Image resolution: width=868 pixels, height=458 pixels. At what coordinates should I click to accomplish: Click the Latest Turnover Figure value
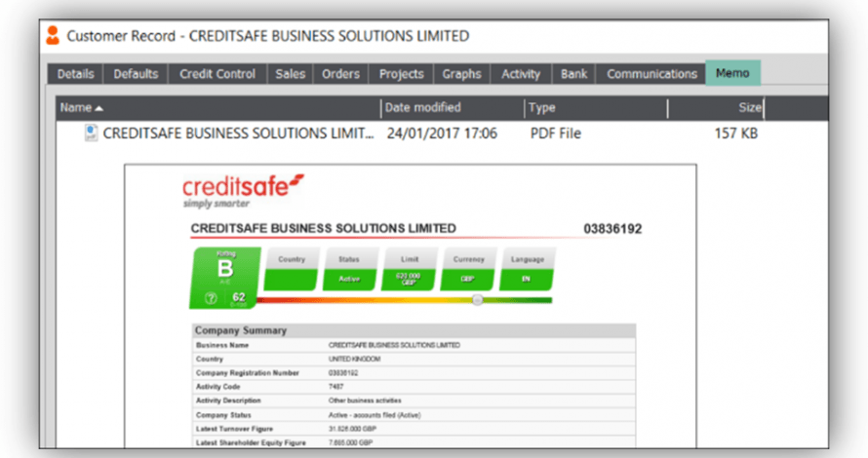(x=353, y=429)
